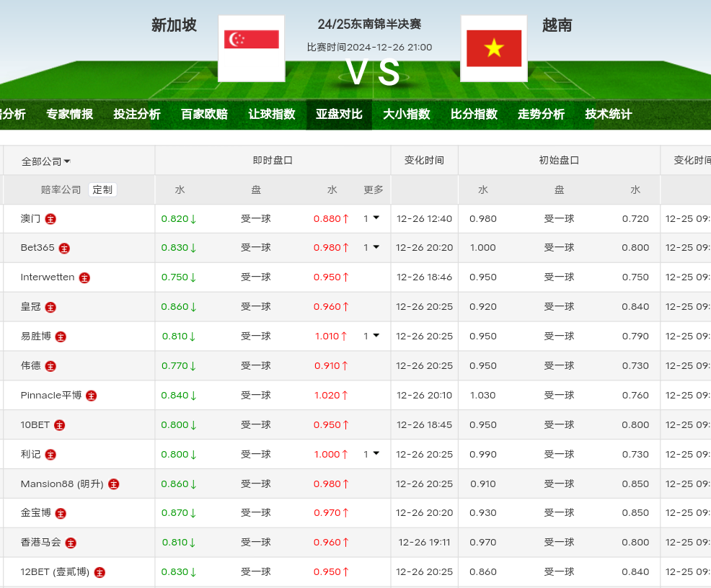Click the 12-26 19:11 change time
This screenshot has height=588, width=711.
(x=424, y=543)
